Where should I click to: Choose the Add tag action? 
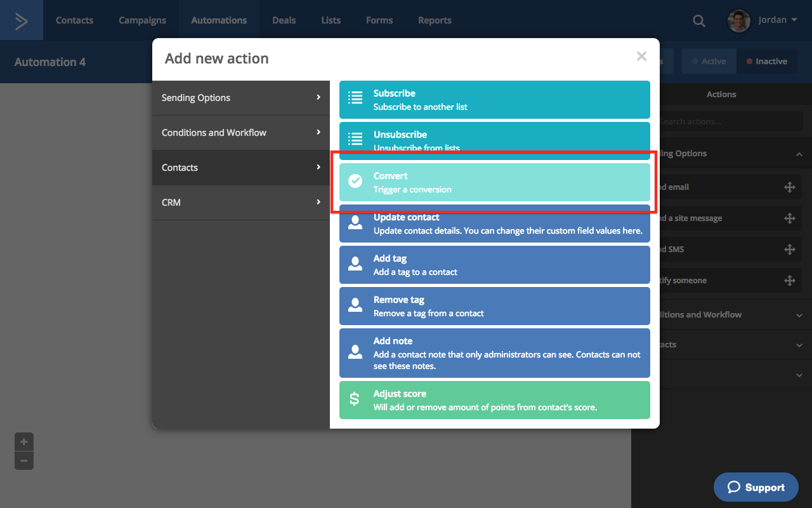point(494,265)
